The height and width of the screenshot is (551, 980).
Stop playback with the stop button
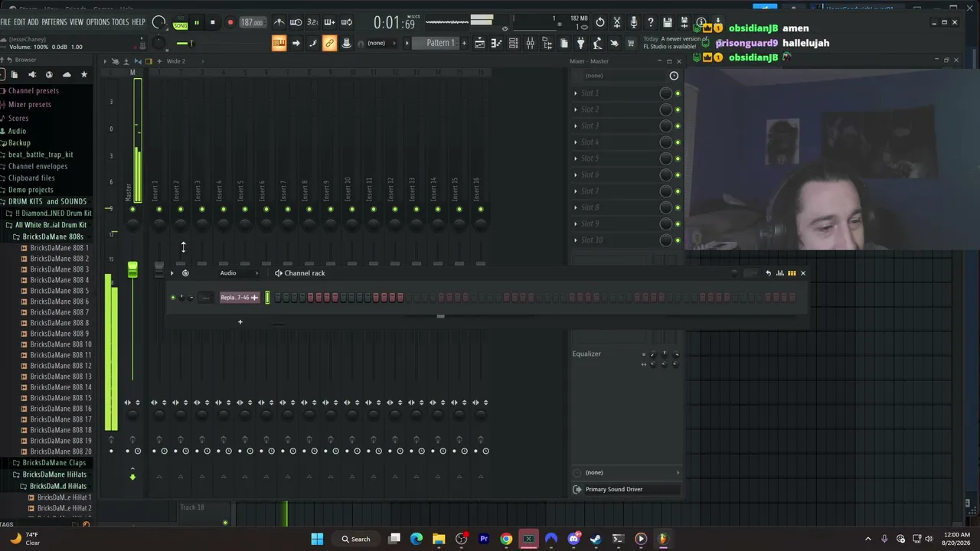(x=213, y=23)
